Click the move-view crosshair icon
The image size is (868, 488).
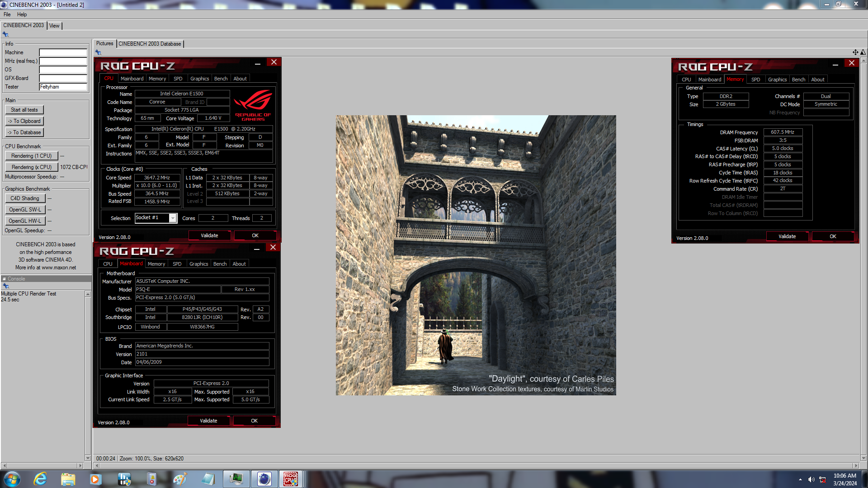(x=855, y=52)
